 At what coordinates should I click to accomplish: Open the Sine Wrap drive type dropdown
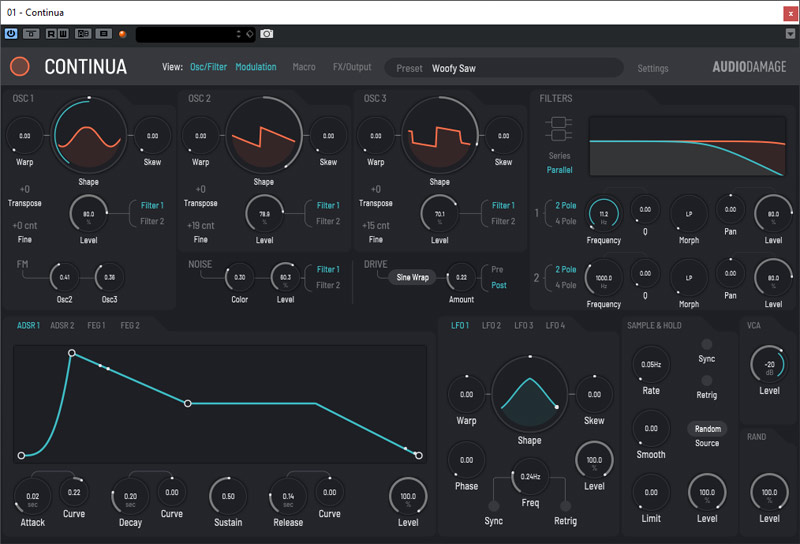click(x=413, y=277)
